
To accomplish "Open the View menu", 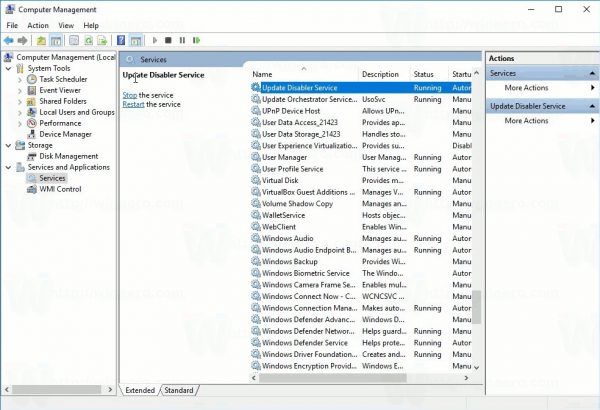I will (66, 25).
